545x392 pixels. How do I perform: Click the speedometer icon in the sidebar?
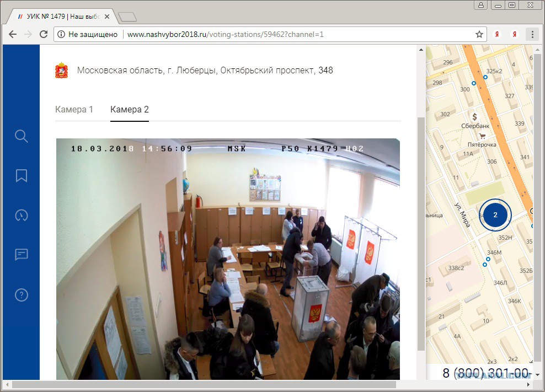pyautogui.click(x=21, y=215)
